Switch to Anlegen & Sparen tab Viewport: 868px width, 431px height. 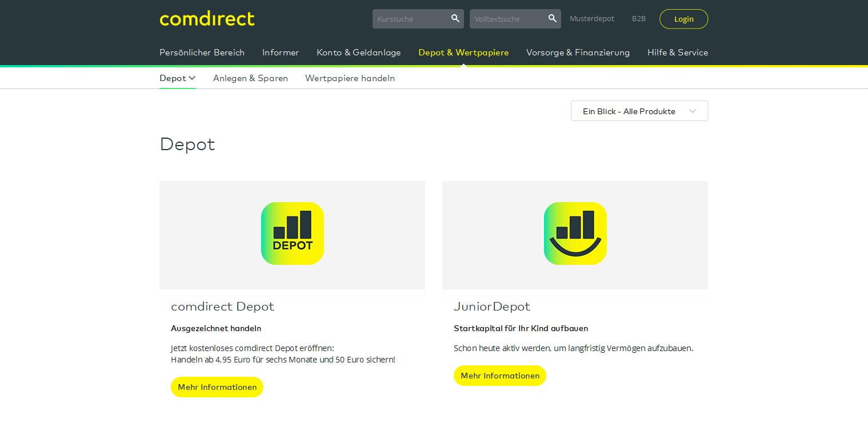pyautogui.click(x=250, y=78)
